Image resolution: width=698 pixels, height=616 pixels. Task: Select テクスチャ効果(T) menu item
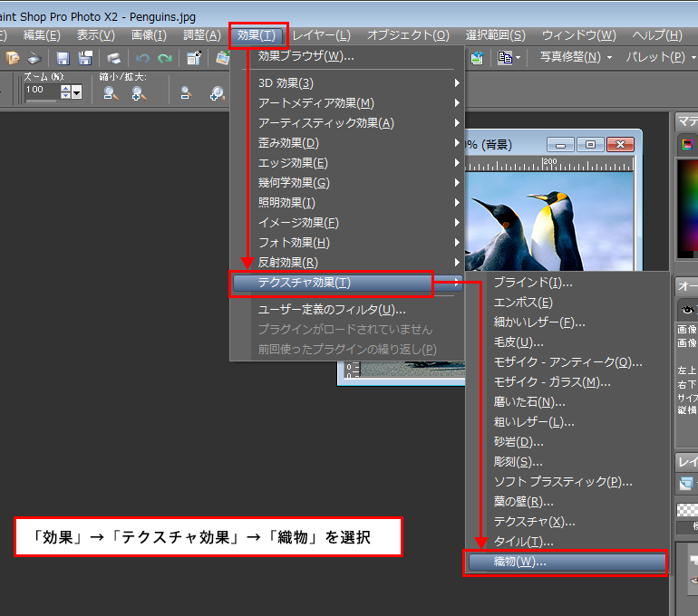pyautogui.click(x=347, y=283)
